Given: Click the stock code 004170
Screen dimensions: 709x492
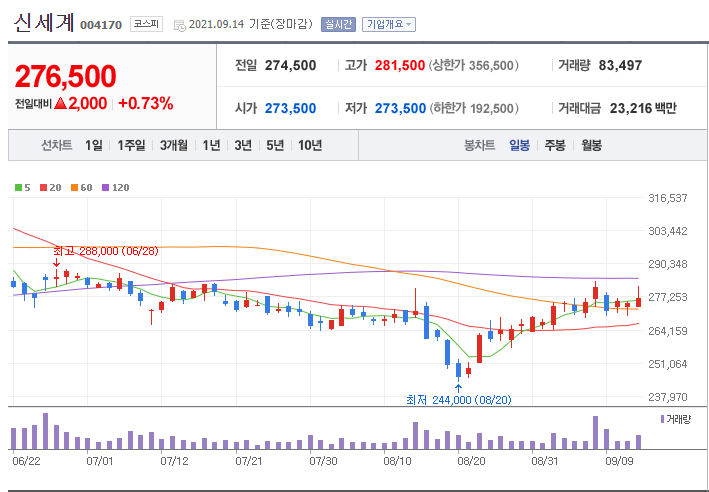Looking at the screenshot, I should (101, 25).
